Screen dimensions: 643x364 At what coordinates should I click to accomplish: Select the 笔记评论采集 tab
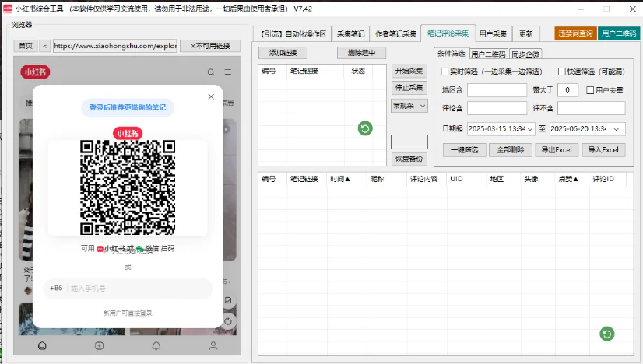pos(448,33)
